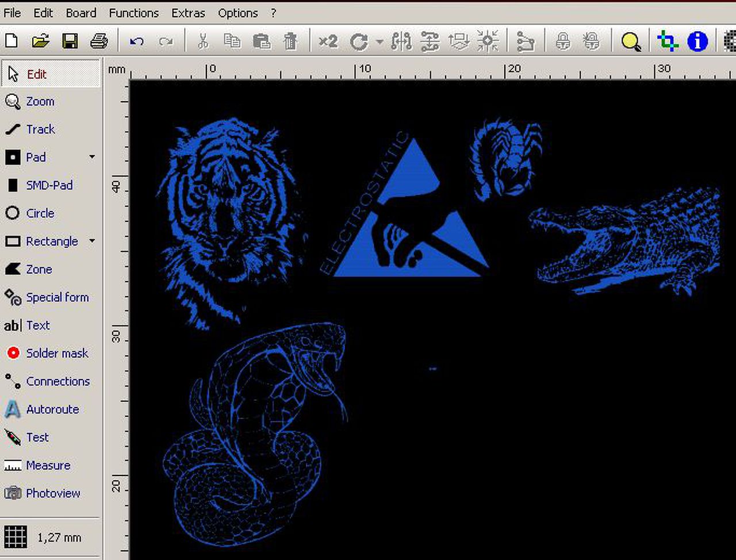
Task: Mirror the selection horizontally
Action: (401, 41)
